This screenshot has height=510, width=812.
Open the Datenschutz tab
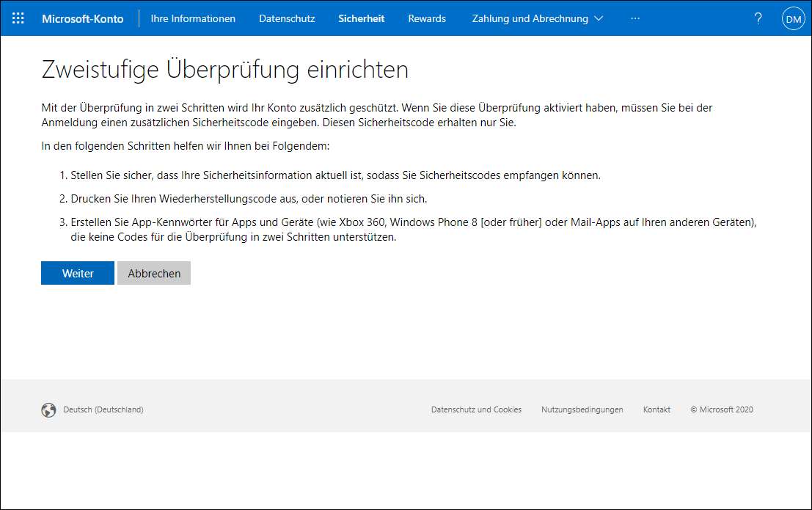click(287, 18)
